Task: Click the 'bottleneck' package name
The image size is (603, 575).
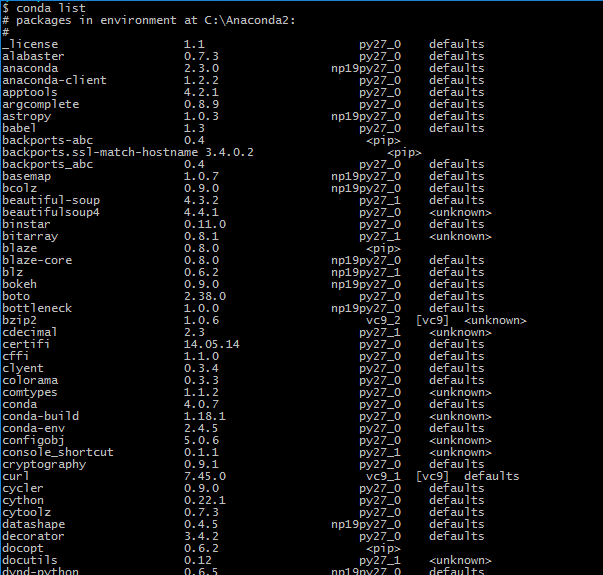Action: [x=37, y=308]
